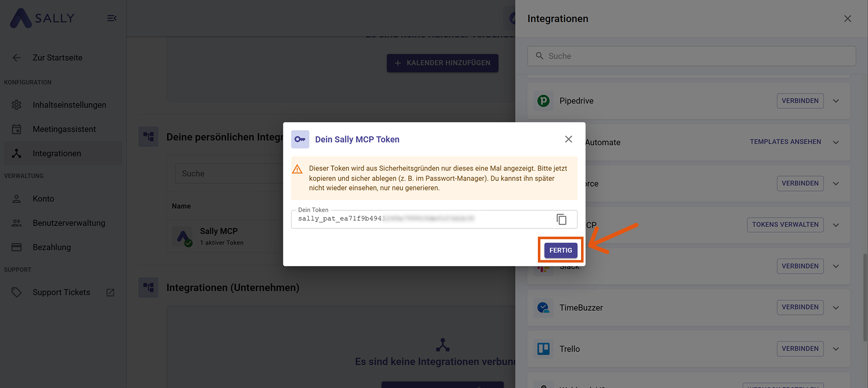Go back via Zur Startseite arrow
Screen dimensions: 868x388
(17, 58)
